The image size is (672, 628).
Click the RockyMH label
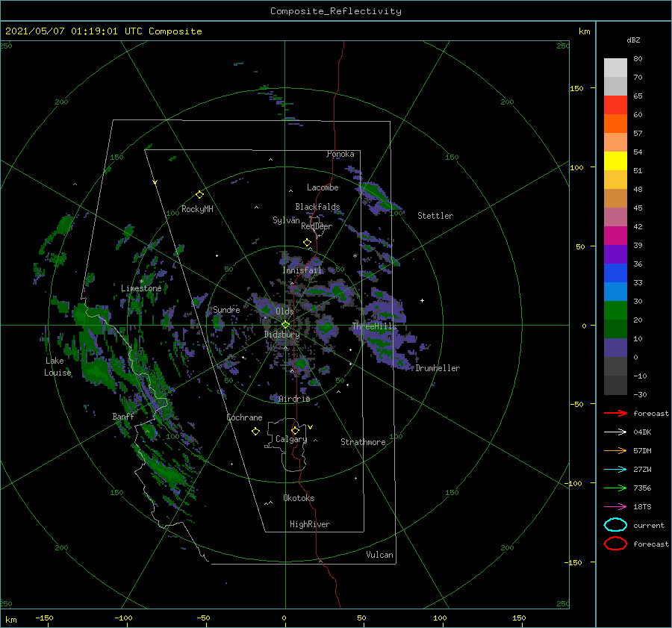click(x=197, y=209)
